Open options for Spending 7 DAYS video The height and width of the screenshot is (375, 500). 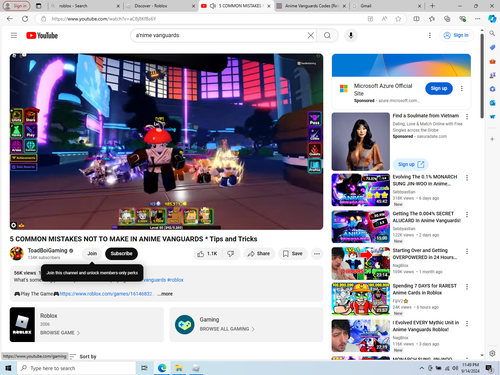click(x=467, y=287)
